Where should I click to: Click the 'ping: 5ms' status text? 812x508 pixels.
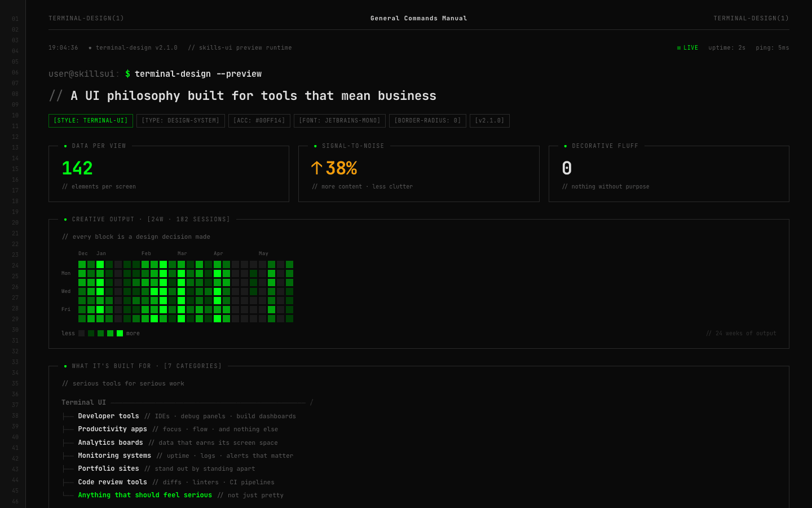click(773, 48)
